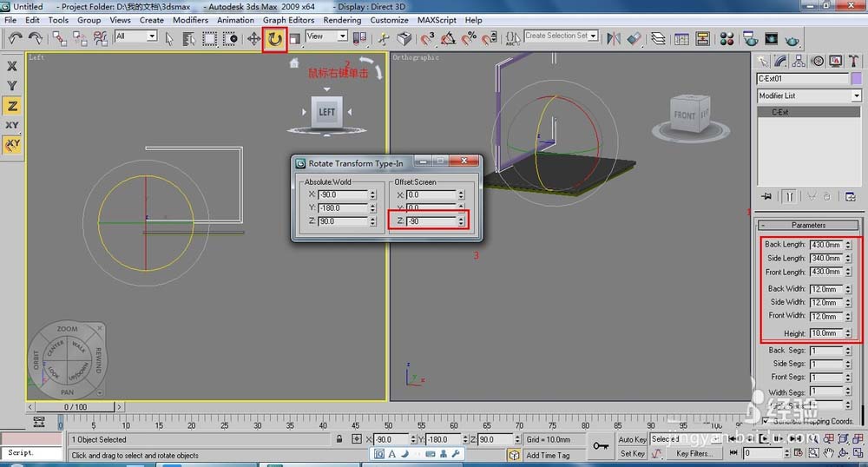
Task: Switch to the Utilities hammer tab
Action: coord(853,61)
